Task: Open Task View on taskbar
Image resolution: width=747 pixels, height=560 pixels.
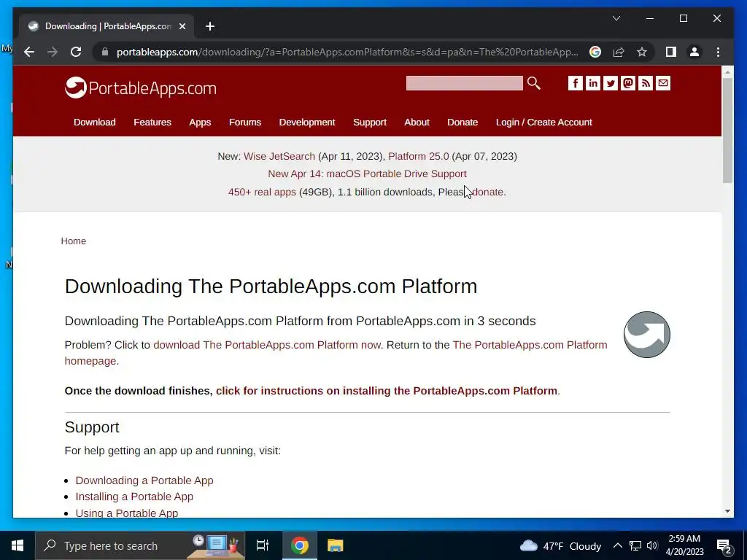Action: click(263, 545)
